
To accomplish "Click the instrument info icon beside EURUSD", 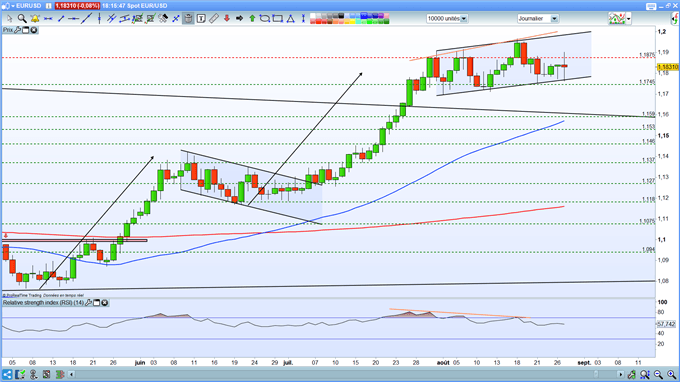I will point(48,6).
